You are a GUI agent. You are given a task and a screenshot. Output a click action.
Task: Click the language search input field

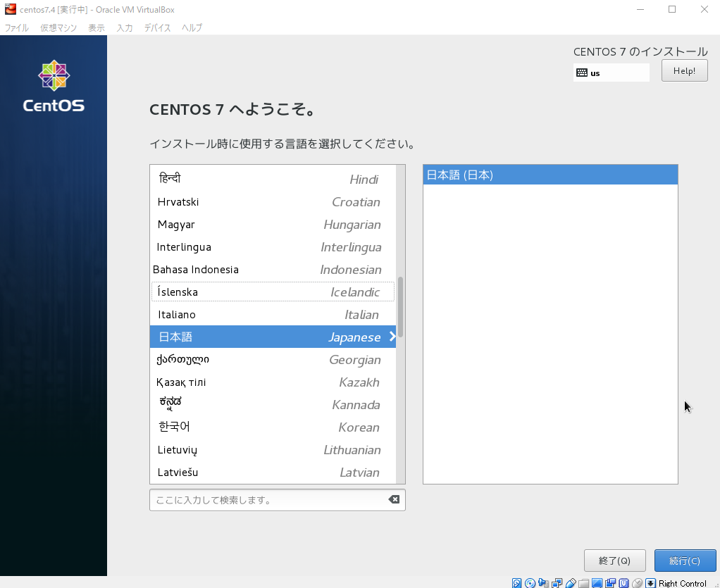coord(268,500)
